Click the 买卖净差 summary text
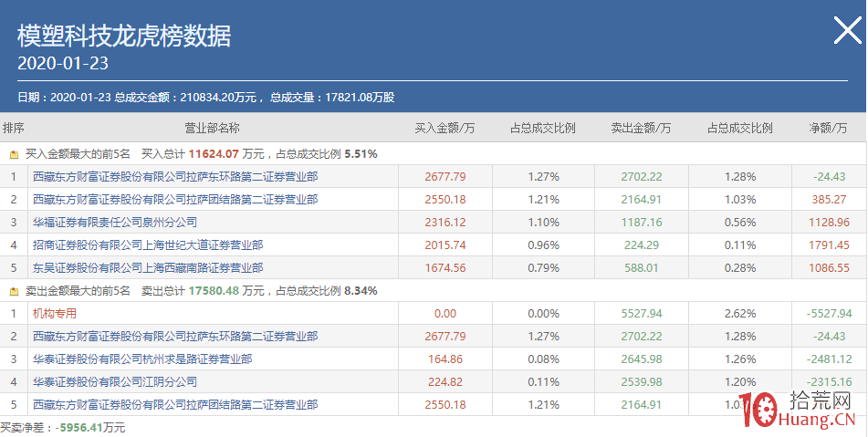 (63, 427)
